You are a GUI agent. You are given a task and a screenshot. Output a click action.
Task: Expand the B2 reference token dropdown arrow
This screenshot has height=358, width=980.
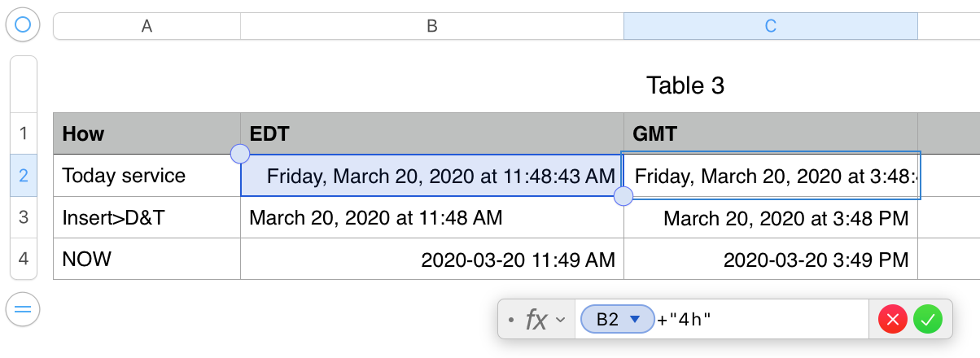(x=637, y=320)
